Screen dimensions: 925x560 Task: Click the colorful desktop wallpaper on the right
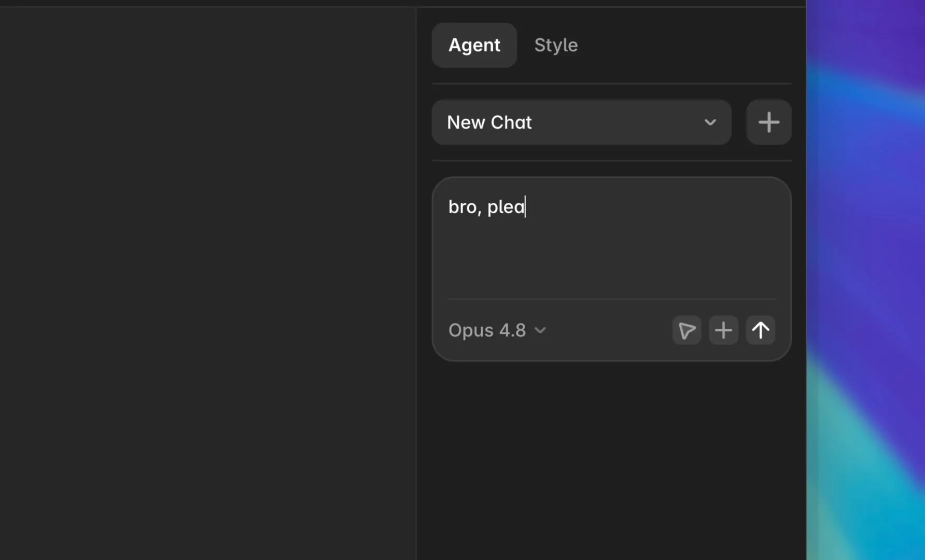866,280
